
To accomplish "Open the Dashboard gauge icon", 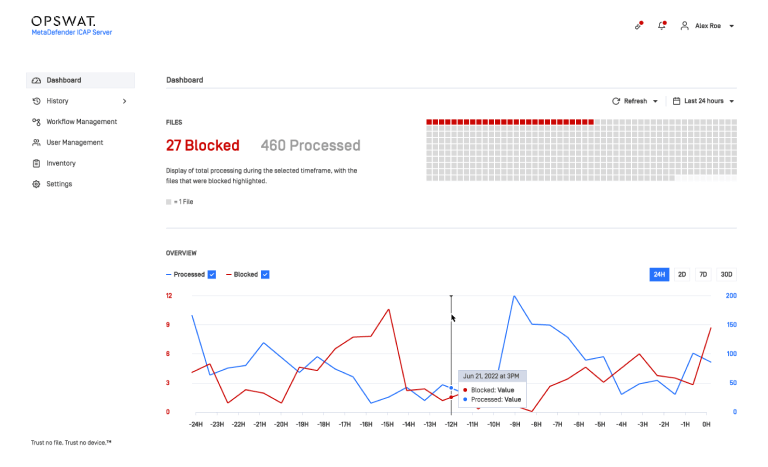I will click(36, 80).
